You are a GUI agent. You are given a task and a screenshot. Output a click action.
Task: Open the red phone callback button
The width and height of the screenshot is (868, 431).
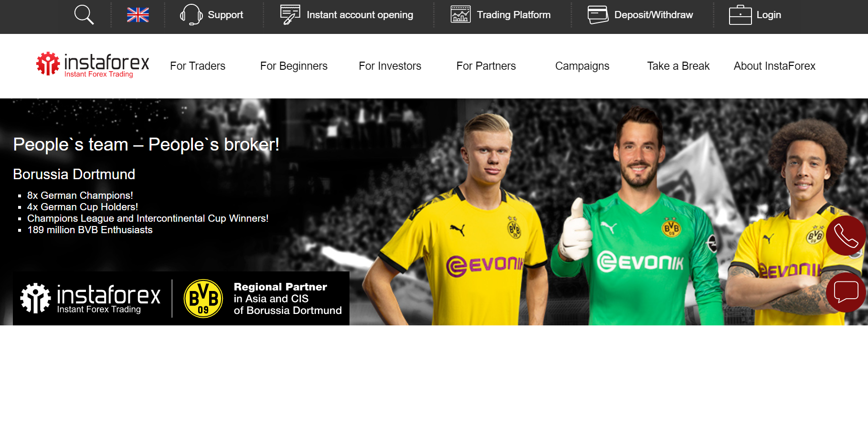point(846,236)
